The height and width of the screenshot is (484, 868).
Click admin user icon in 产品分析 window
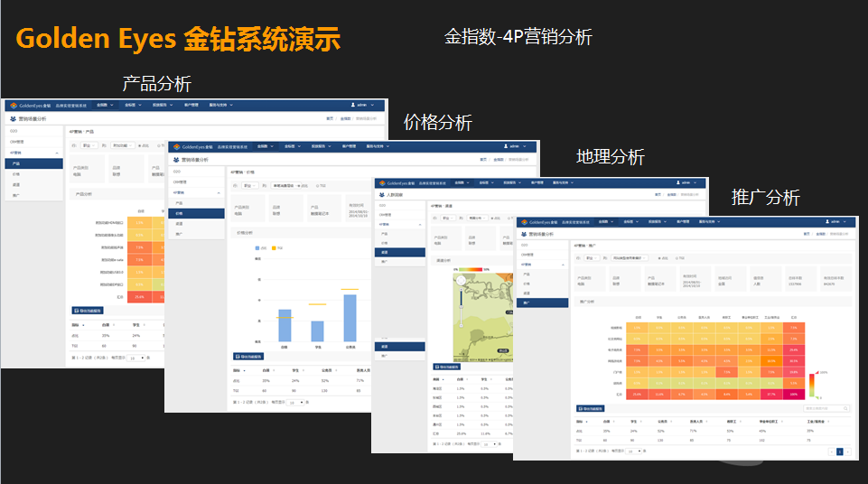[x=352, y=105]
